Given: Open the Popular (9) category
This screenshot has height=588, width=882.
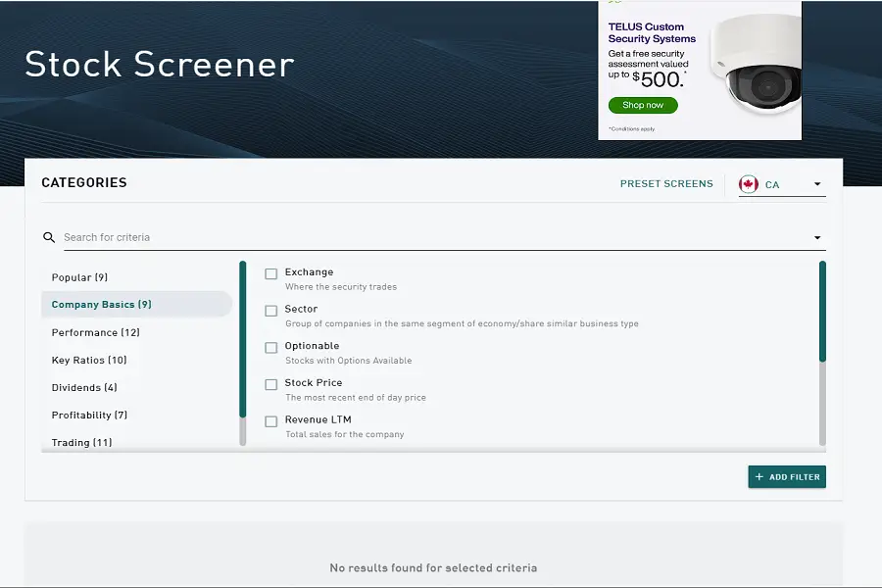Looking at the screenshot, I should (79, 277).
